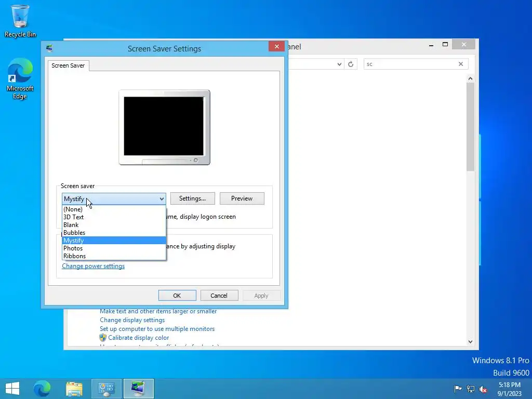Open Set up computer to use multiple monitors
Screen dimensions: 532x399
coord(157,329)
